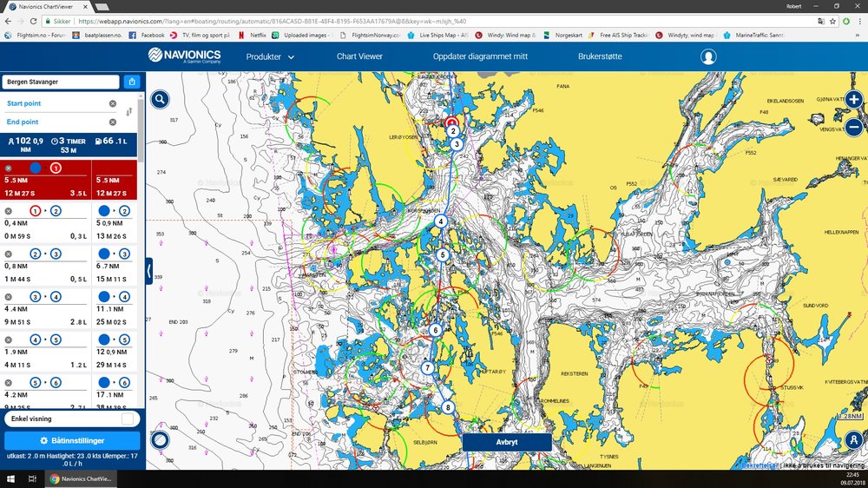The image size is (868, 488).
Task: Select waypoint 4 marker on the map
Action: coord(441,221)
